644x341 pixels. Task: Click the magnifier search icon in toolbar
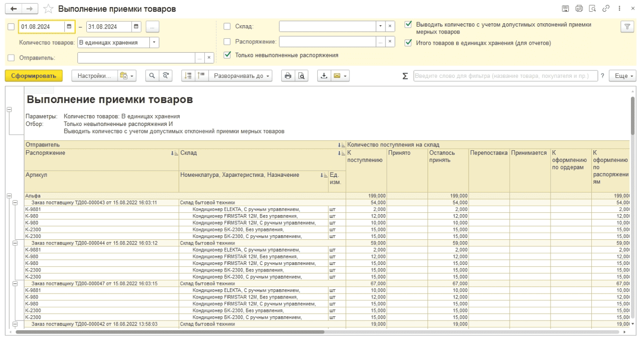(x=152, y=76)
